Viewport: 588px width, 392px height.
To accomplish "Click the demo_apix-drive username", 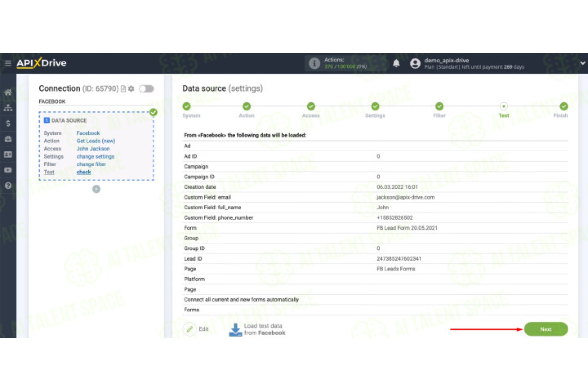I will [446, 60].
